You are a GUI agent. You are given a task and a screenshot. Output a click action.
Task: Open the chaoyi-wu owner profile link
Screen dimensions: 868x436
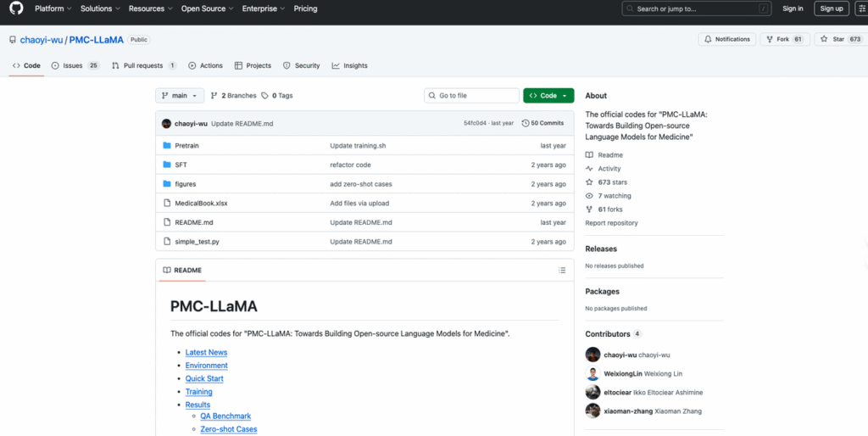(42, 40)
